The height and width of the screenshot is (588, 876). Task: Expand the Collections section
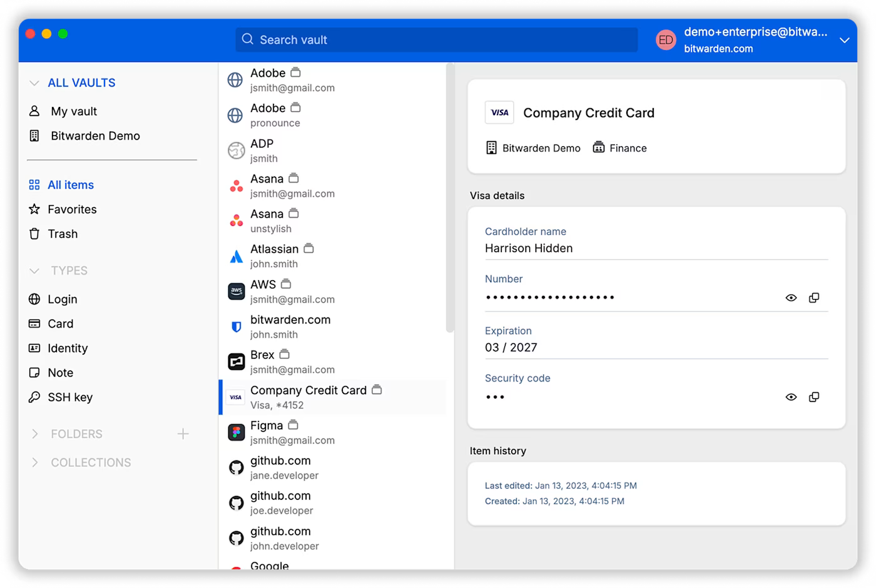coord(35,463)
